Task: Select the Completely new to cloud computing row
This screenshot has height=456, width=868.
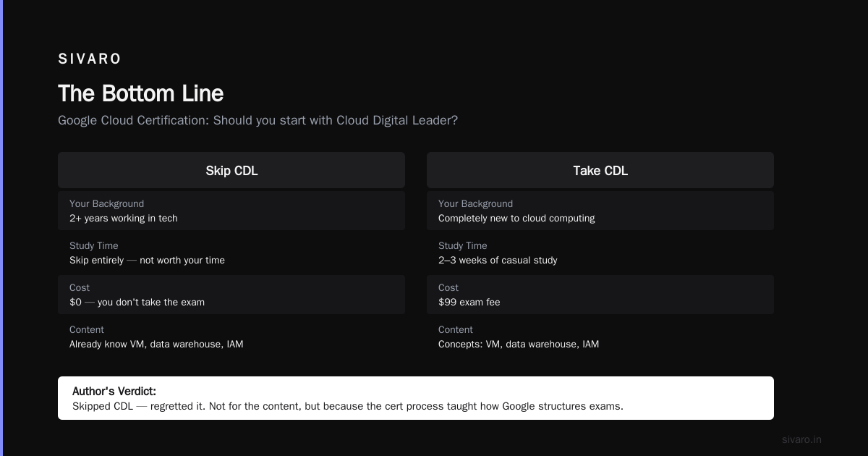Action: 600,211
